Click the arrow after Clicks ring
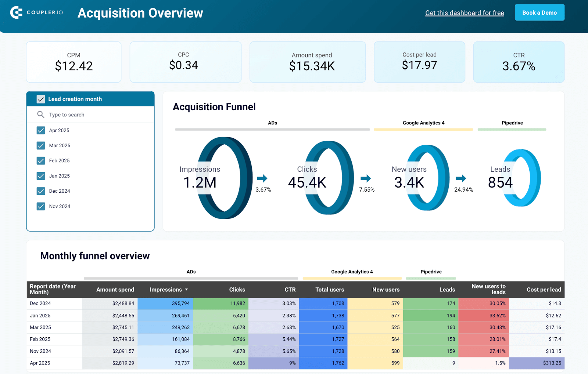588x374 pixels. tap(366, 178)
